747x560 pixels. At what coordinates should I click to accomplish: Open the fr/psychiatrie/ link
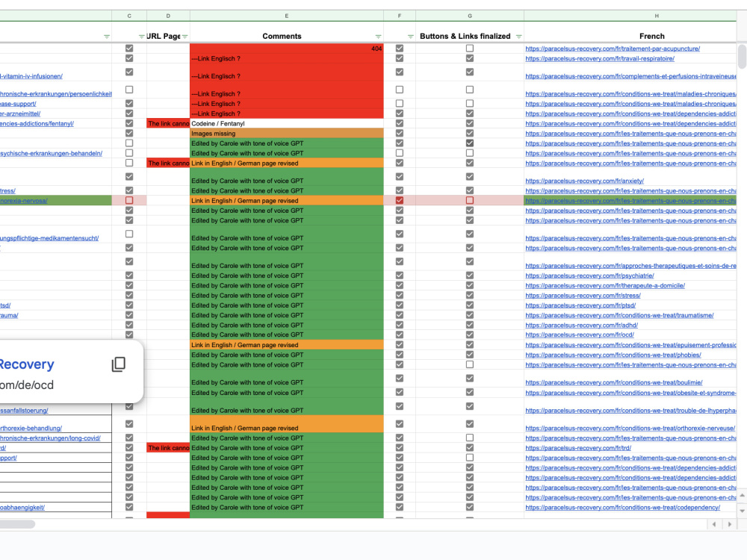point(590,276)
